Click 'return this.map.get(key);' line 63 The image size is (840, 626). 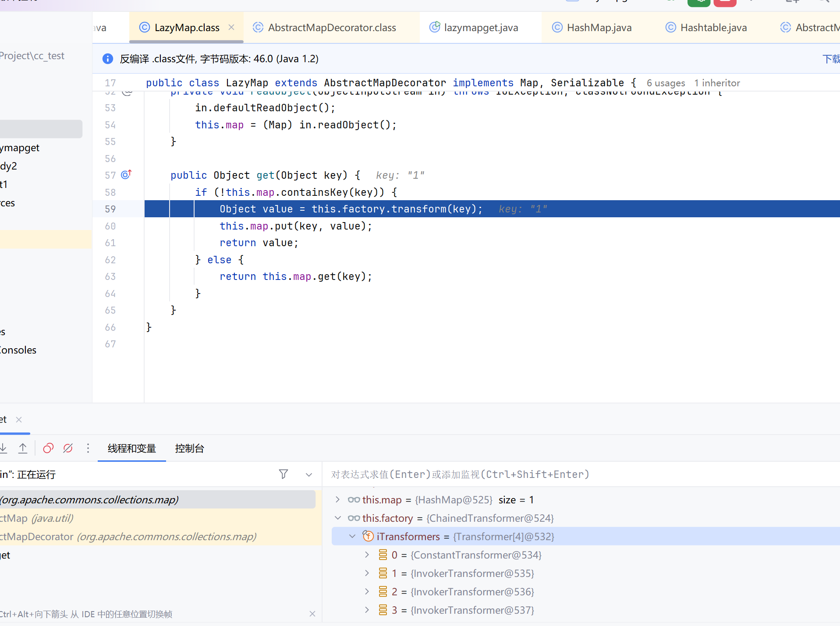(296, 276)
